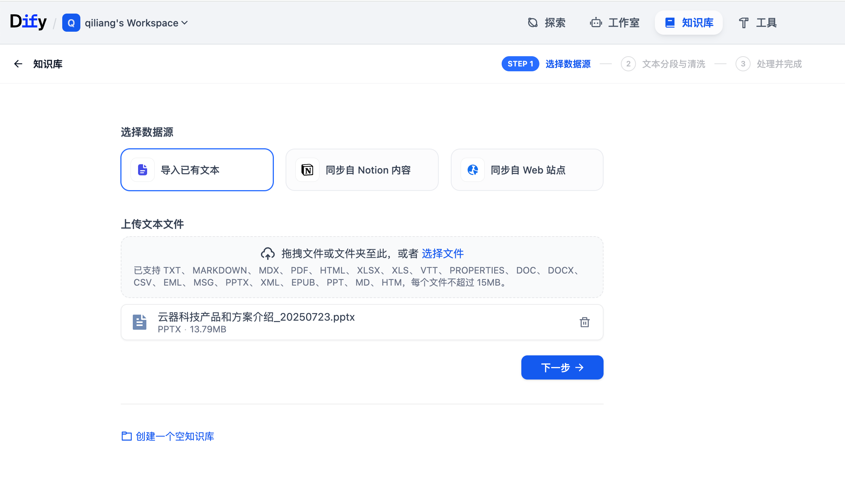Image resolution: width=845 pixels, height=504 pixels.
Task: Select the 同步自 Notion 内容 card
Action: coord(362,170)
